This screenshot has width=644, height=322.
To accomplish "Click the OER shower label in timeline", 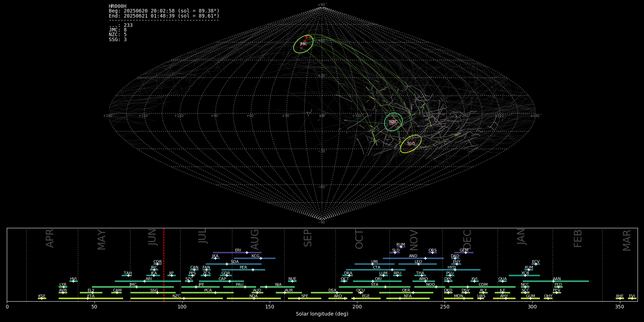I will 406,291.
